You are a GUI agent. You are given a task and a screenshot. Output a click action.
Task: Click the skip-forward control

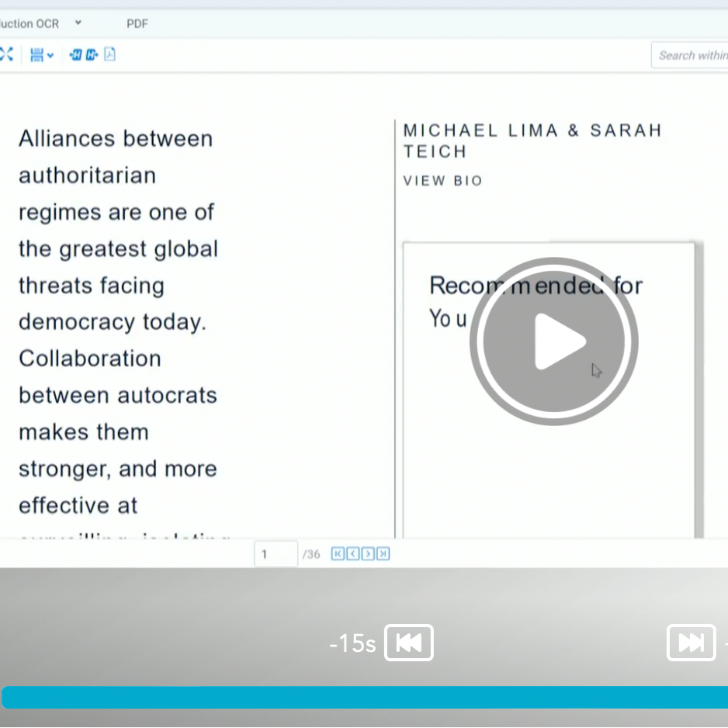click(691, 643)
